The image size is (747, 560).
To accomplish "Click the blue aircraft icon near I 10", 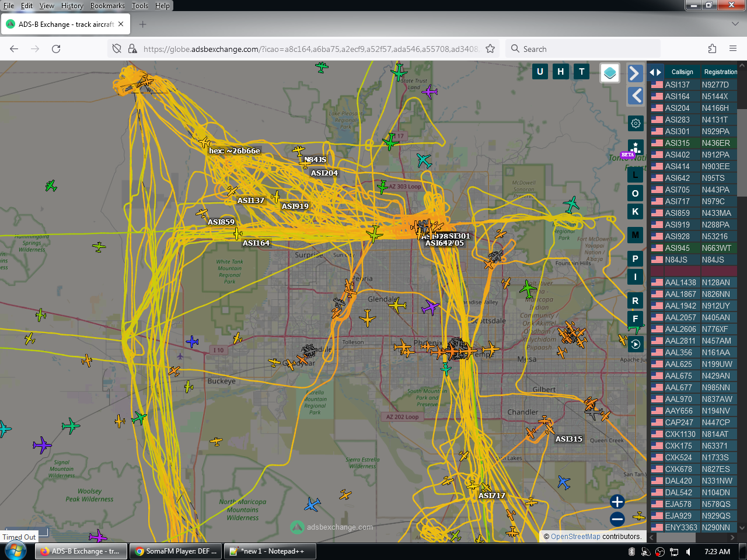I will pyautogui.click(x=192, y=341).
